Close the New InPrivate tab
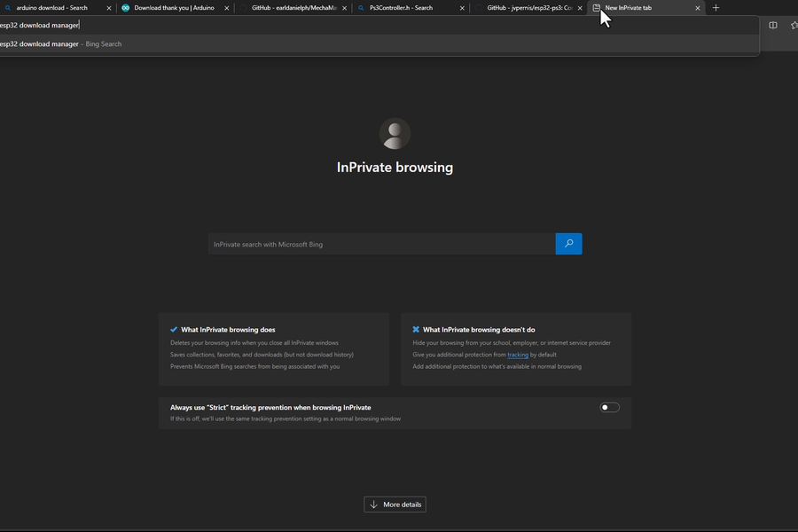This screenshot has height=532, width=798. tap(698, 8)
